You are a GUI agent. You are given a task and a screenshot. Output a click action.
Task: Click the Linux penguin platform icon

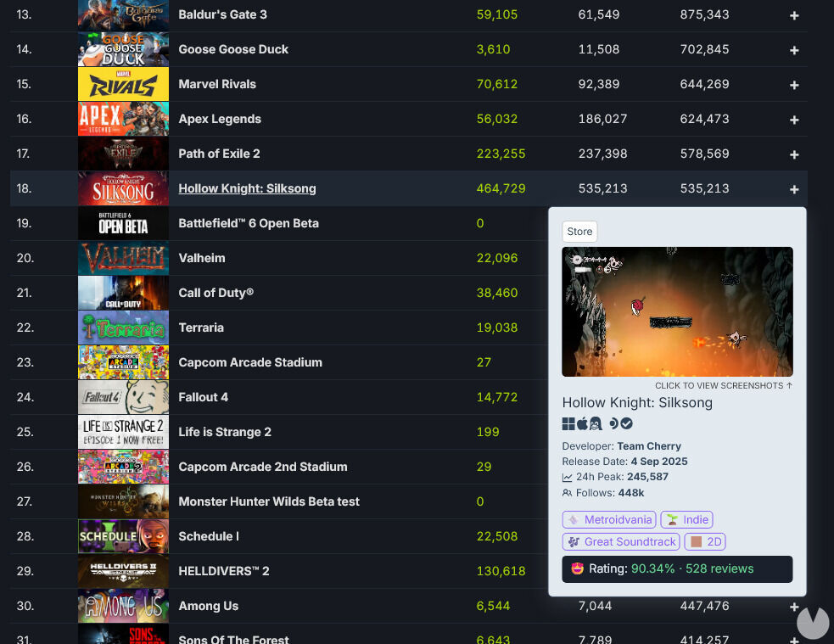pyautogui.click(x=595, y=423)
